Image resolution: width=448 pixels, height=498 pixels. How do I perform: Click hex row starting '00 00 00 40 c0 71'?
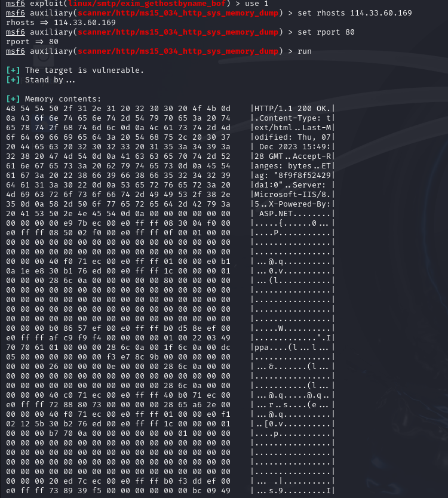coord(118,395)
